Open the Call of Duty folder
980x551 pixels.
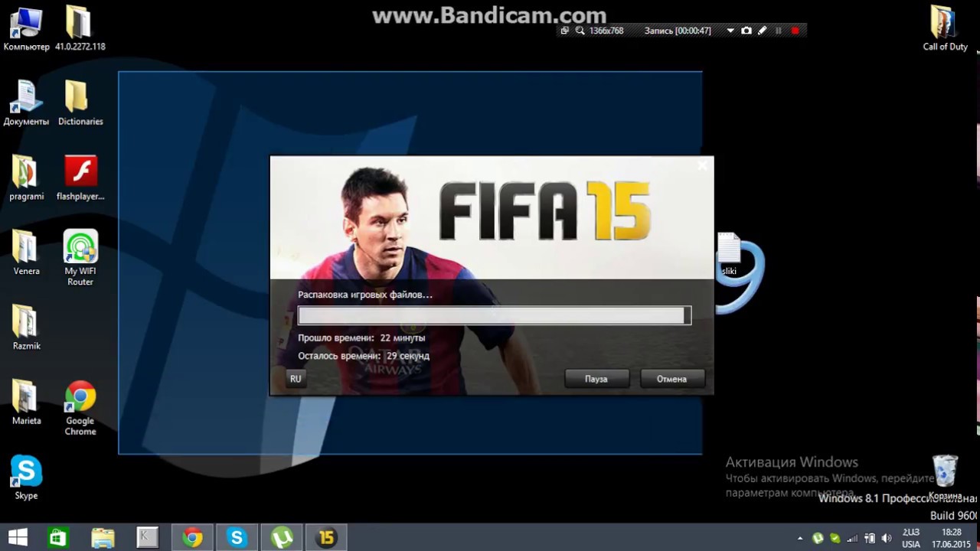945,29
